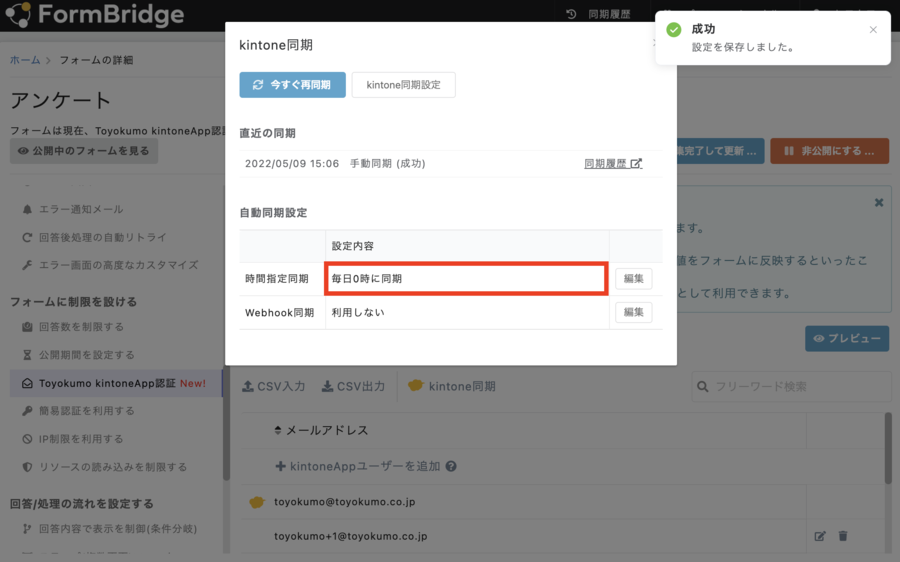Open the 同期履歴 link in the dialog
The image size is (900, 562).
(612, 164)
